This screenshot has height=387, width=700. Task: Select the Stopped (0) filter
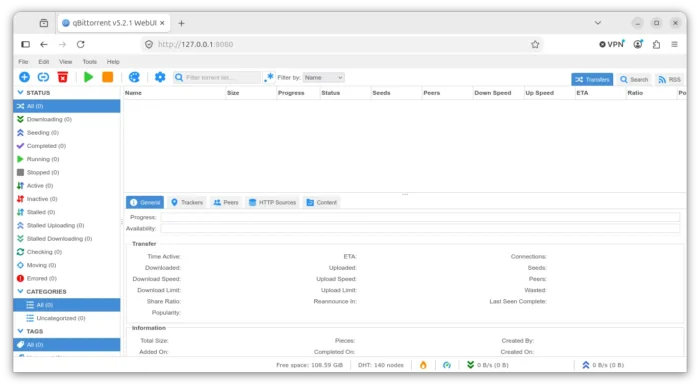tap(67, 172)
